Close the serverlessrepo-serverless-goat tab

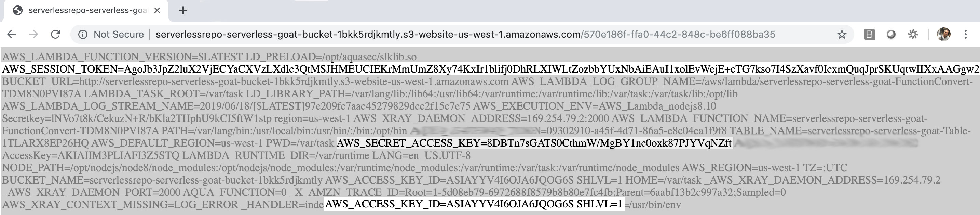tap(157, 11)
